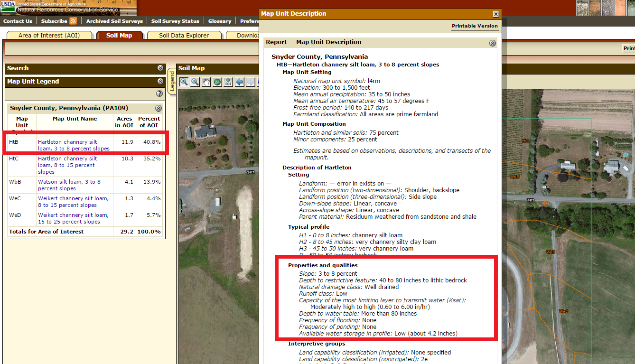635x364 pixels.
Task: Collapse the Report Map Unit Description section
Action: [x=492, y=43]
